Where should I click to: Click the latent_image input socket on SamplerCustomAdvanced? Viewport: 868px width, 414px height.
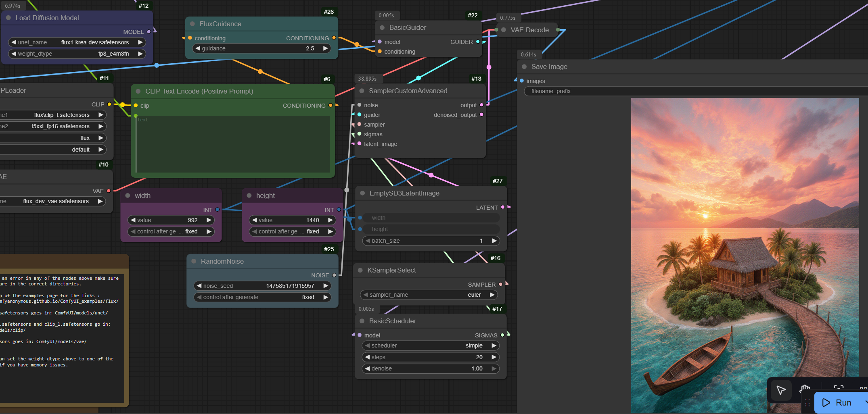(x=360, y=144)
